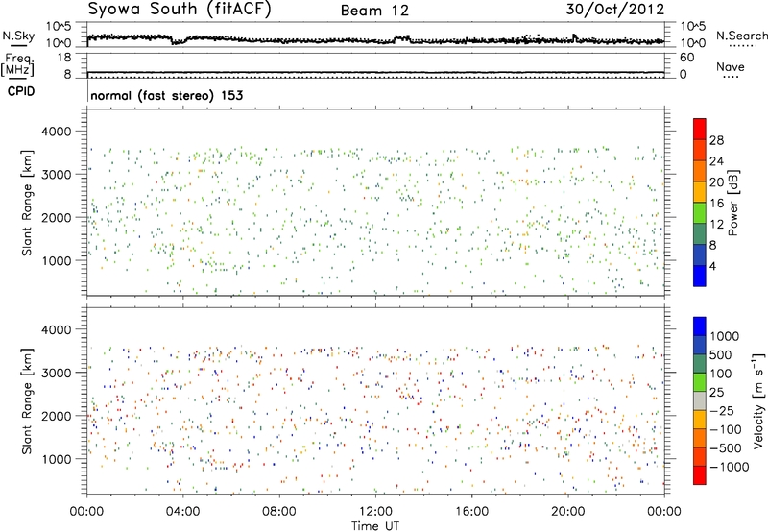Click the velocity panel 'Slant Range [km]' label
Screen dimensions: 768x532
click(27, 400)
